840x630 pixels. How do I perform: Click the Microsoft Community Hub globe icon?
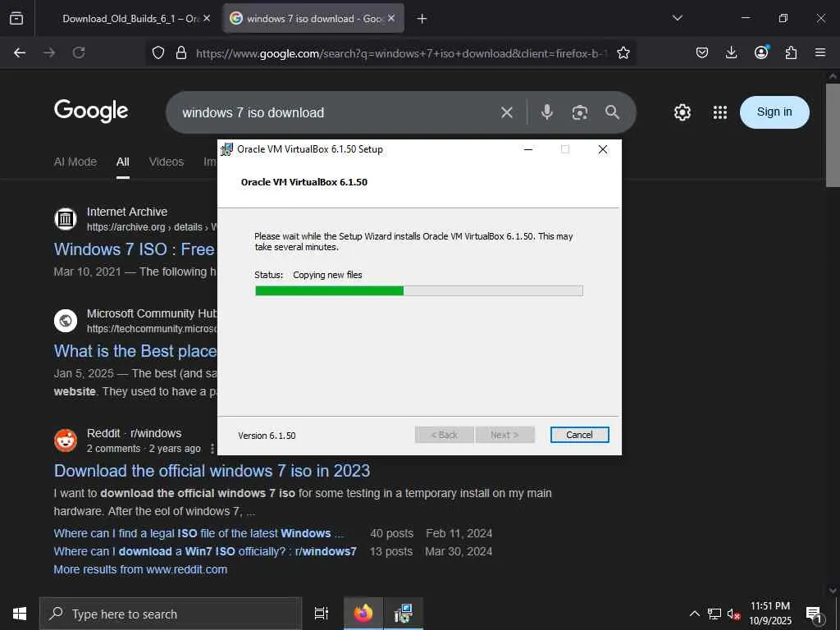[66, 321]
